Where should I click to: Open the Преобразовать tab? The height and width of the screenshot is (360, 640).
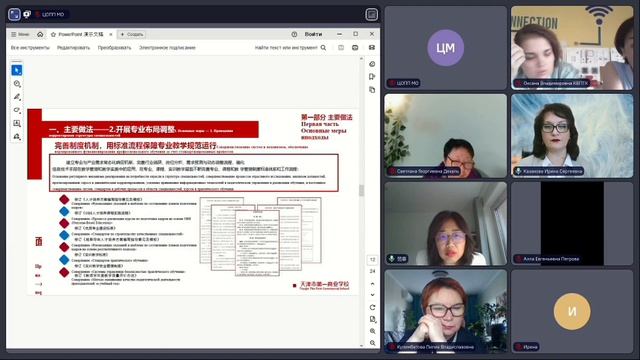pos(114,48)
